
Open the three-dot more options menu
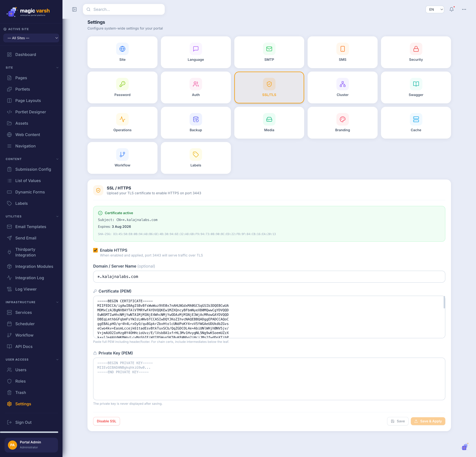(x=464, y=9)
